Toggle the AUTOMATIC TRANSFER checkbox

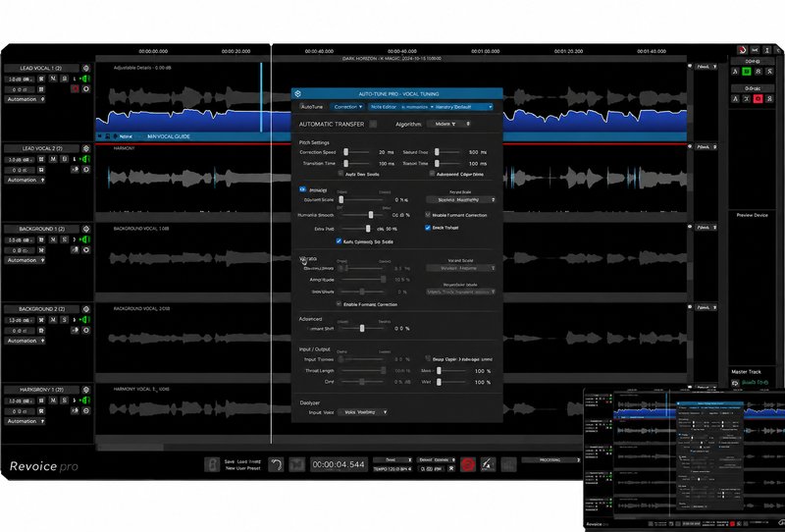tap(373, 124)
